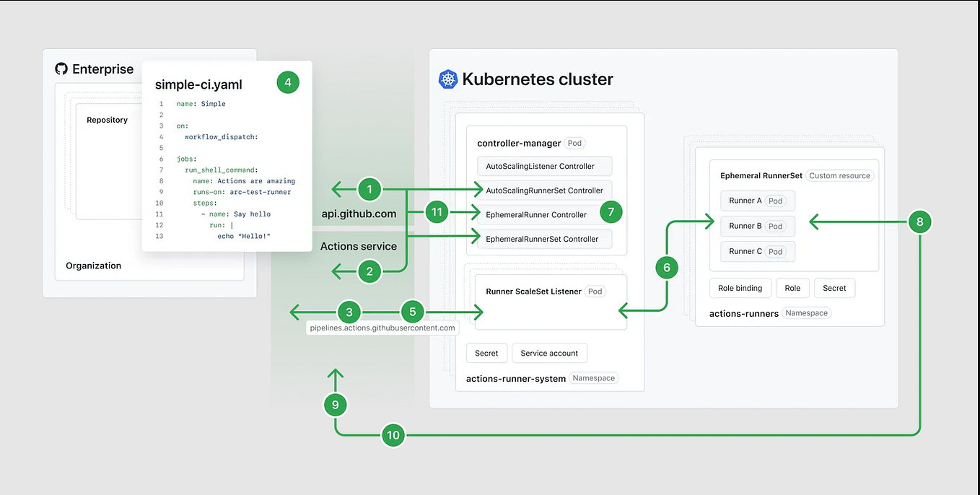Image resolution: width=980 pixels, height=495 pixels.
Task: Click the green step 6 indicator
Action: pos(666,267)
